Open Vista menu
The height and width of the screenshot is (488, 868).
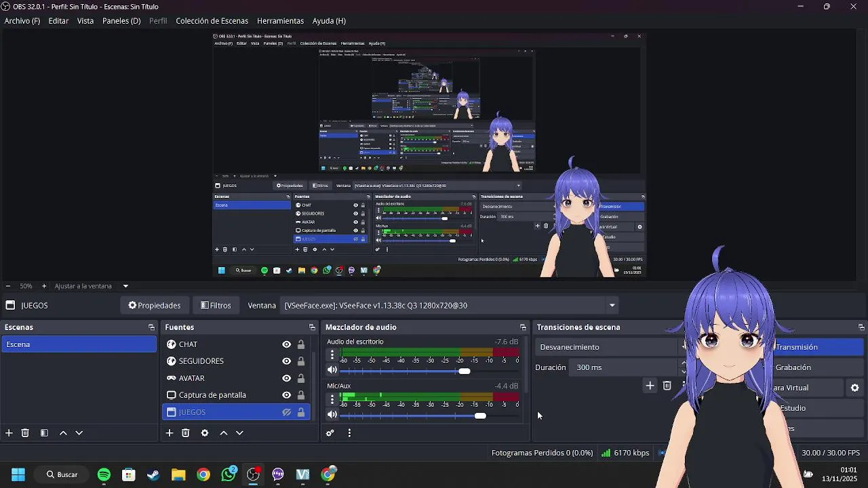85,21
